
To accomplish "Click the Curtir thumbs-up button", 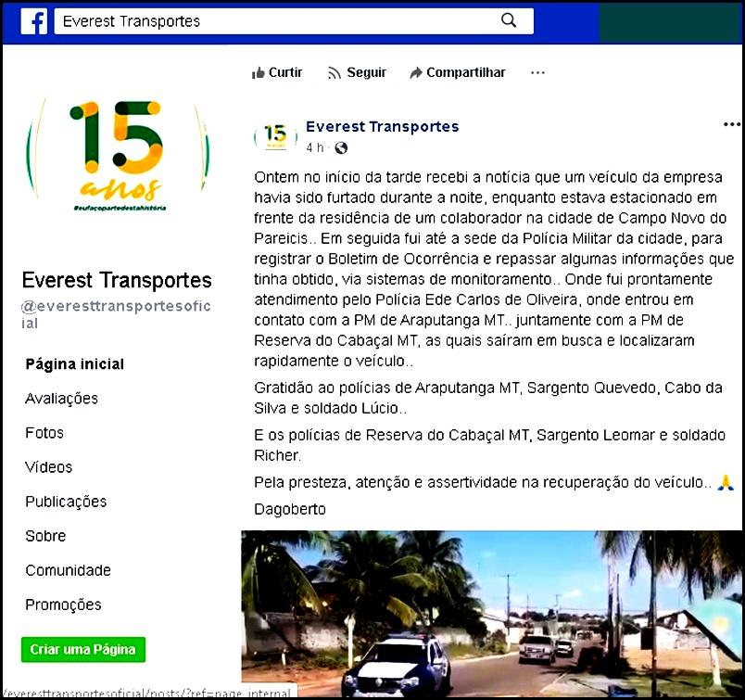I will (277, 72).
